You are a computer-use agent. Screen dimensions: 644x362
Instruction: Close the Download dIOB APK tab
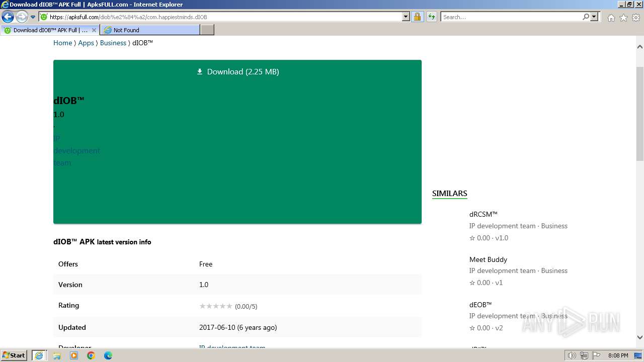(x=94, y=30)
